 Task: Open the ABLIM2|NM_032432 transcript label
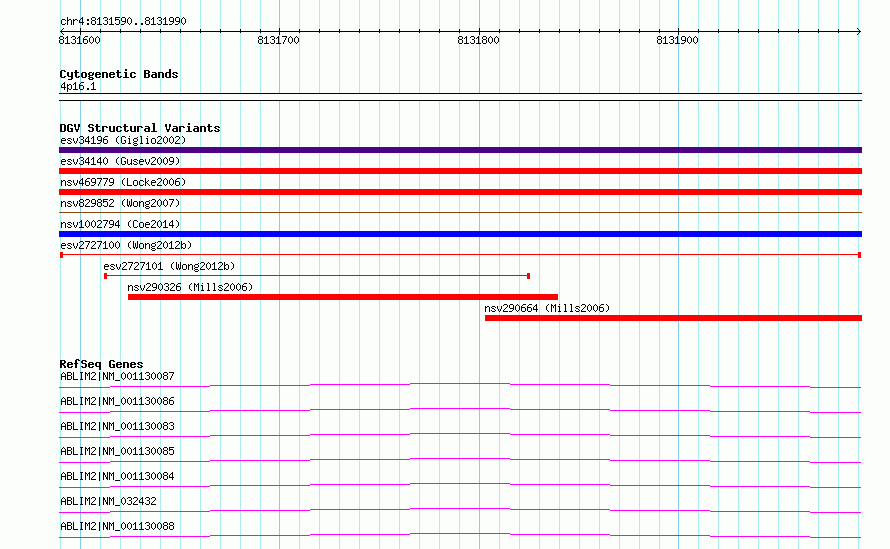(x=108, y=501)
